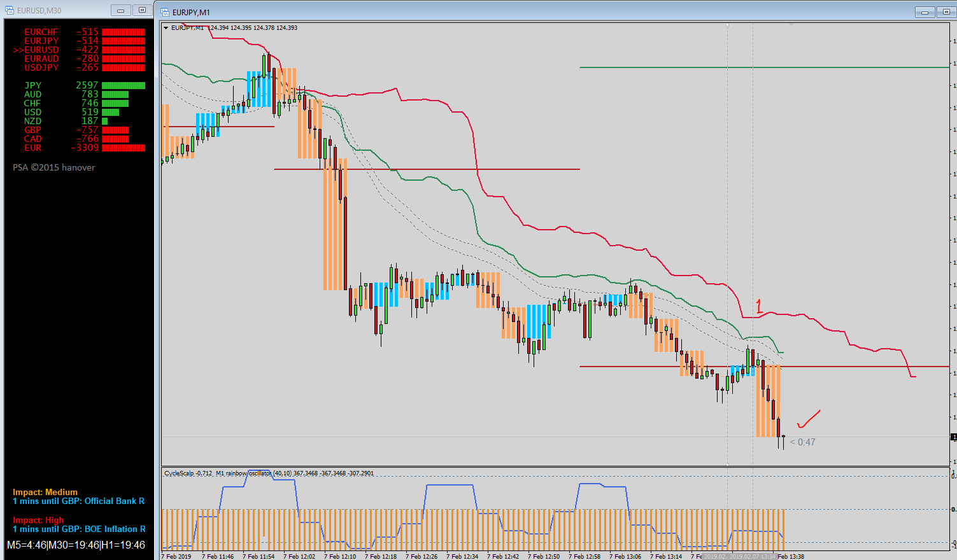Click the EURJPY,M1 window chart icon

point(166,12)
